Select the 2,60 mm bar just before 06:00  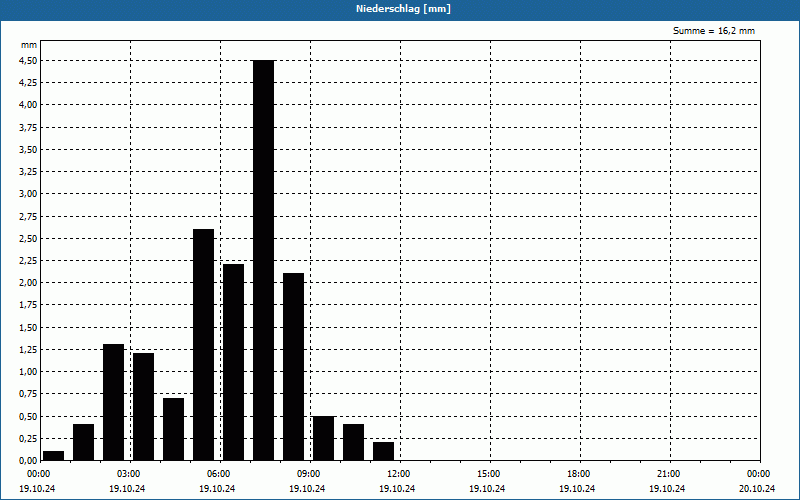pyautogui.click(x=204, y=344)
